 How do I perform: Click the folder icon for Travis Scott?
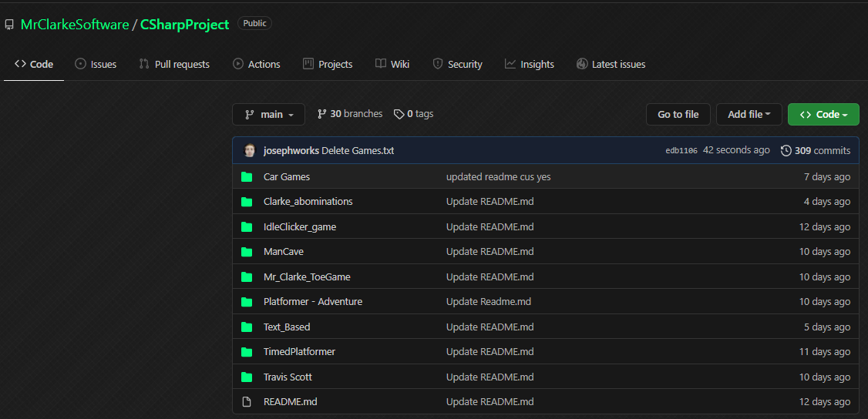click(x=247, y=377)
